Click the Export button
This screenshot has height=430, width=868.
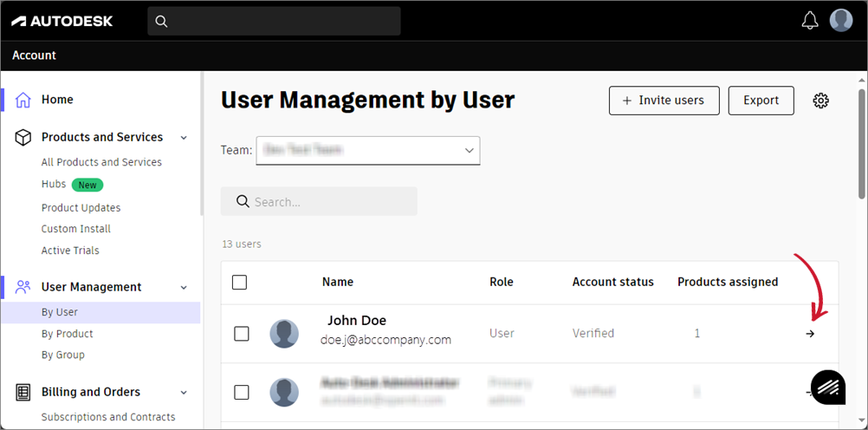coord(761,101)
